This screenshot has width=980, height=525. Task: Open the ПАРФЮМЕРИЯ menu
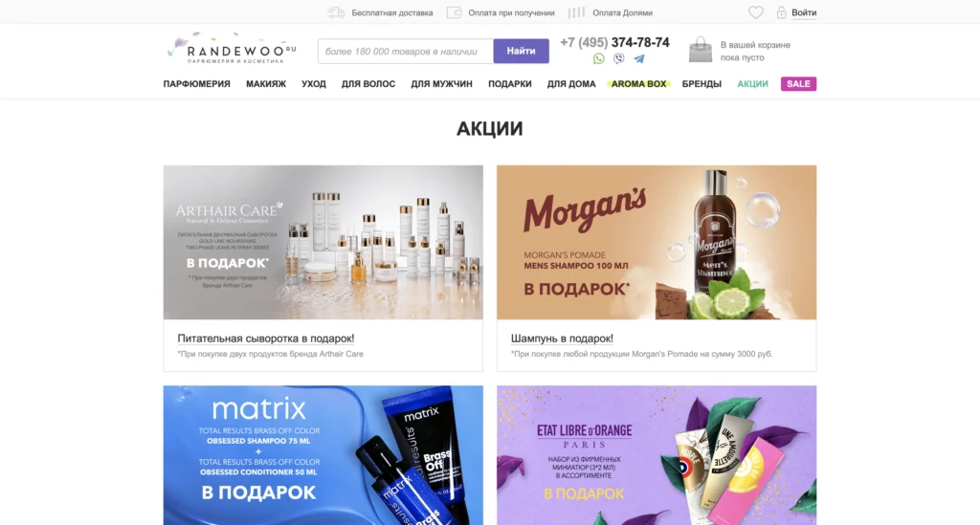click(197, 83)
